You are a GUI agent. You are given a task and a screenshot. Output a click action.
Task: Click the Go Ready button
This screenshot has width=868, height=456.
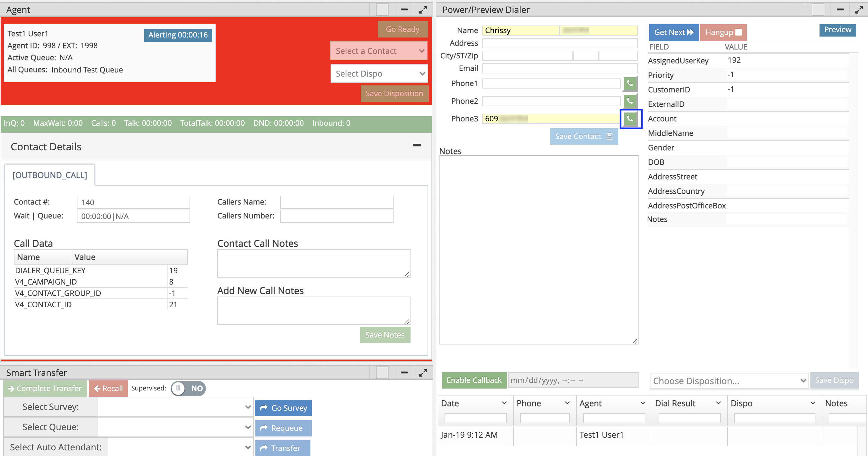coord(403,29)
